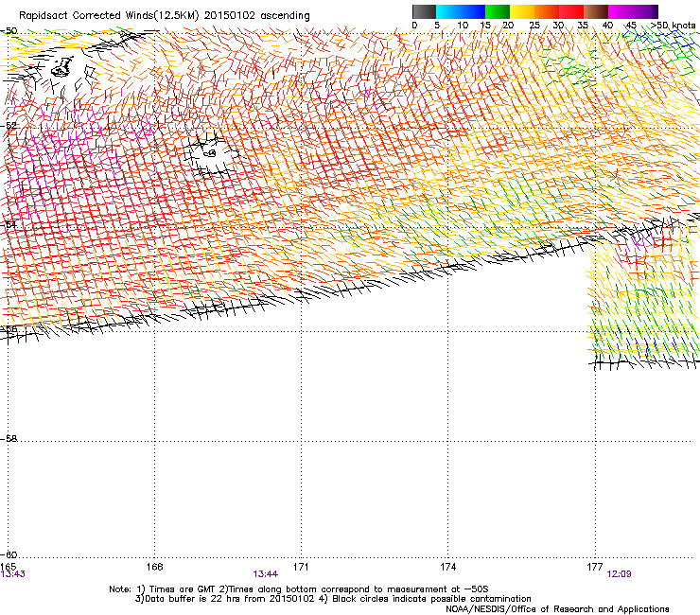Click the '174' longitude label
700x615 pixels.
pyautogui.click(x=447, y=567)
